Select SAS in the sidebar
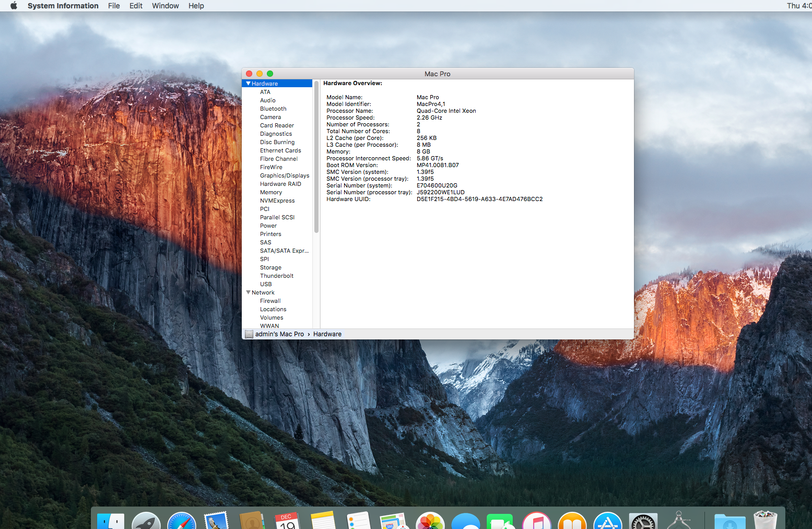Viewport: 812px width, 529px height. point(266,242)
